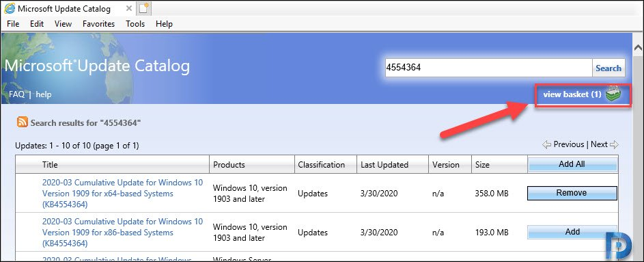Image resolution: width=644 pixels, height=262 pixels.
Task: Open the Favorites menu
Action: coord(98,24)
